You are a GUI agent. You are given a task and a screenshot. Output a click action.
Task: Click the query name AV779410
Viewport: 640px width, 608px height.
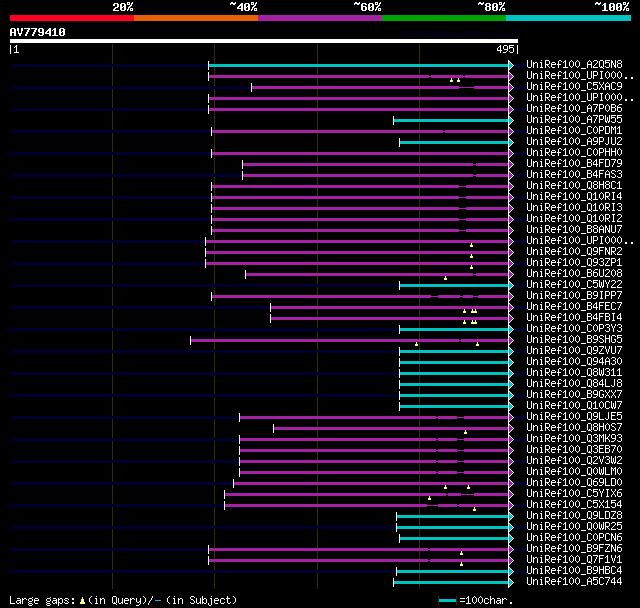(x=38, y=32)
